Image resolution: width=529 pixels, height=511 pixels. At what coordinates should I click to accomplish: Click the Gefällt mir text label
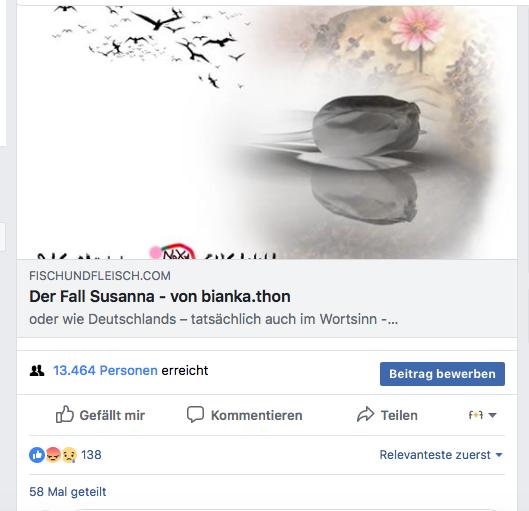pos(112,415)
